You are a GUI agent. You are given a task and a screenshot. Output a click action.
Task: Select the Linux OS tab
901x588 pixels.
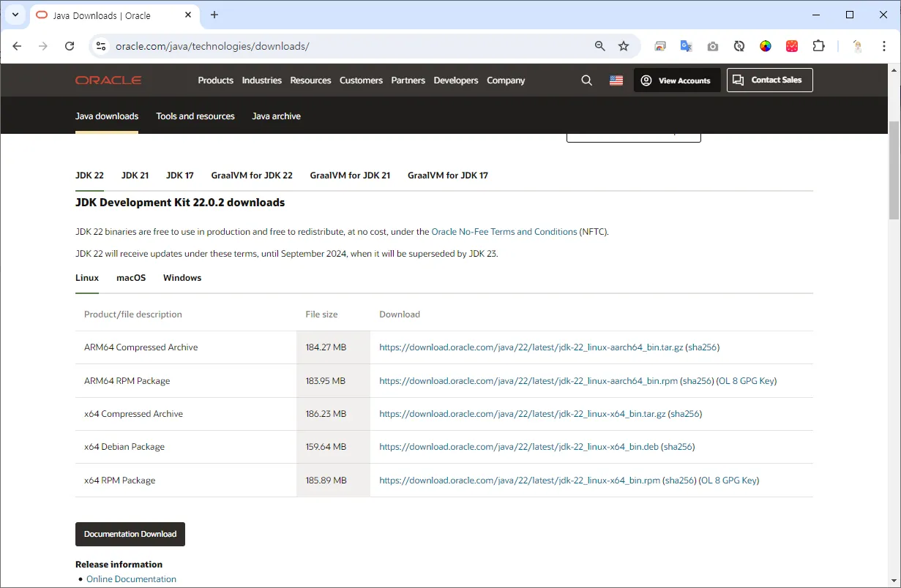(x=87, y=278)
